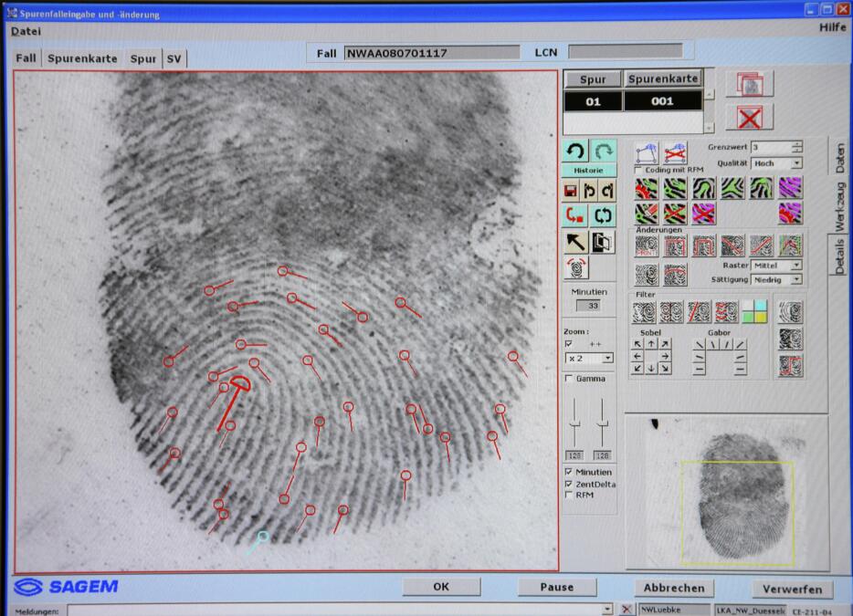
Task: Expand the Raster dropdown
Action: coord(796,265)
